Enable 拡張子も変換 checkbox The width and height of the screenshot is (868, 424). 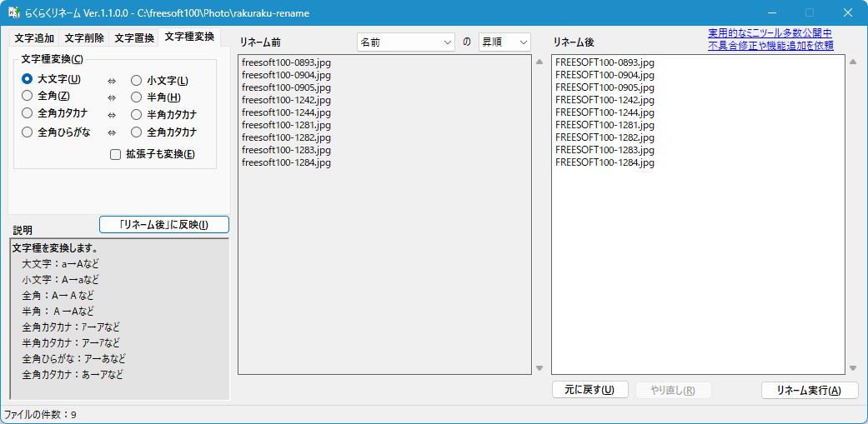(x=116, y=154)
